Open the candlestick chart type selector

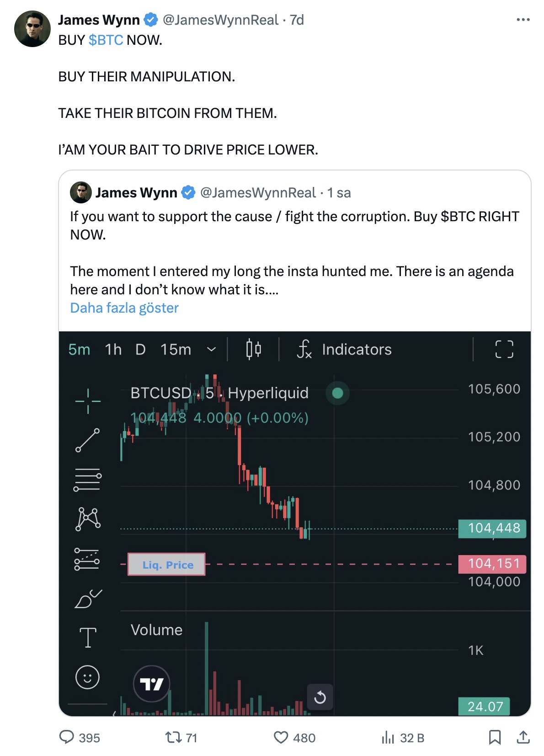253,350
